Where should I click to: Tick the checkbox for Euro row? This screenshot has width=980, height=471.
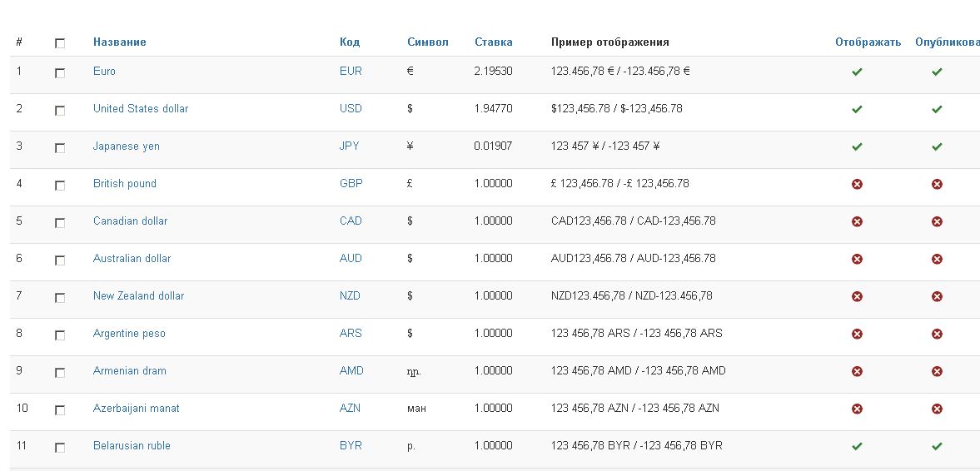(60, 73)
